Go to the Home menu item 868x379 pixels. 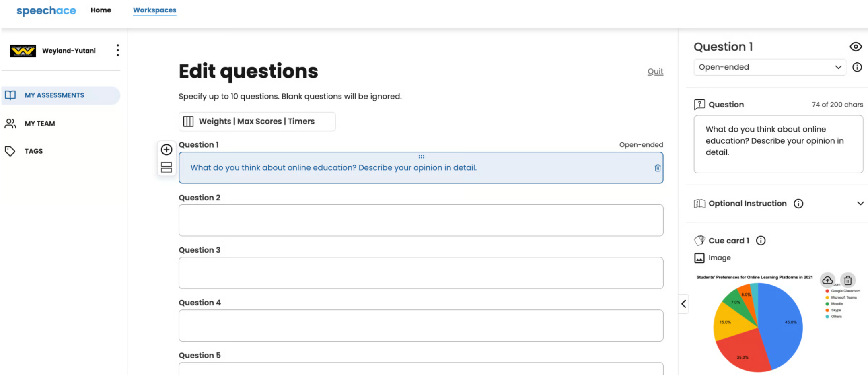click(101, 10)
